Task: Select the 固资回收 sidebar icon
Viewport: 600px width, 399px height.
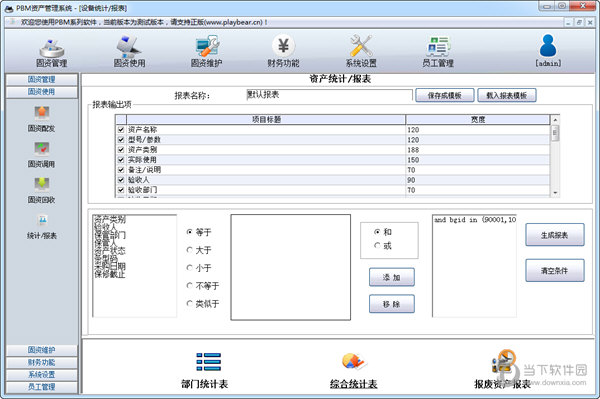Action: pyautogui.click(x=42, y=184)
